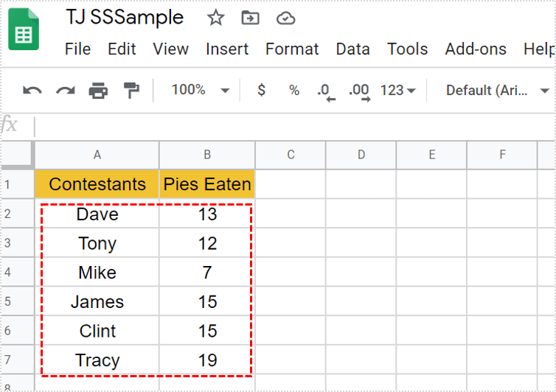
Task: Decrease decimal places
Action: point(325,91)
